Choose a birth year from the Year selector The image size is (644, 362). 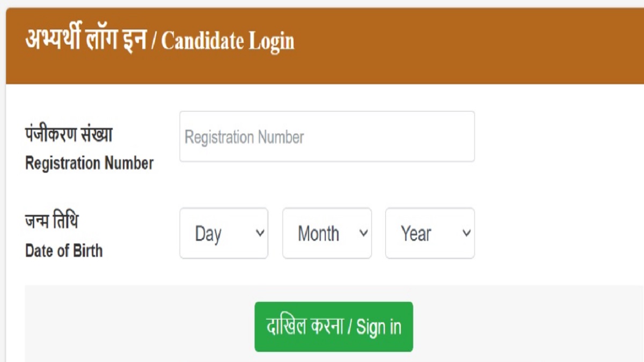429,233
